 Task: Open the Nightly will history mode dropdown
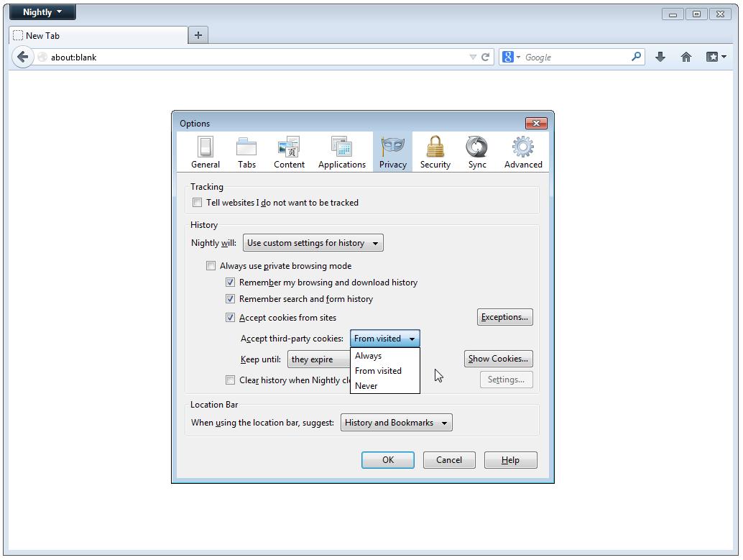tap(313, 243)
